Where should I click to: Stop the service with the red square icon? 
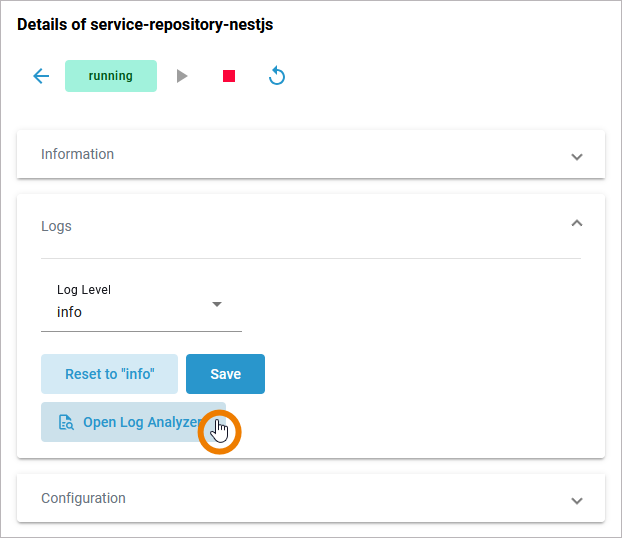[229, 76]
